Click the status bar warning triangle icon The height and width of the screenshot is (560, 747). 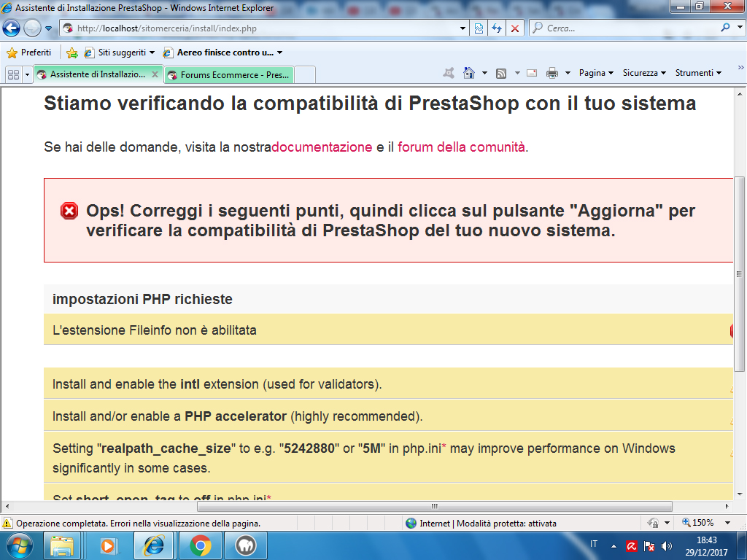coord(7,523)
